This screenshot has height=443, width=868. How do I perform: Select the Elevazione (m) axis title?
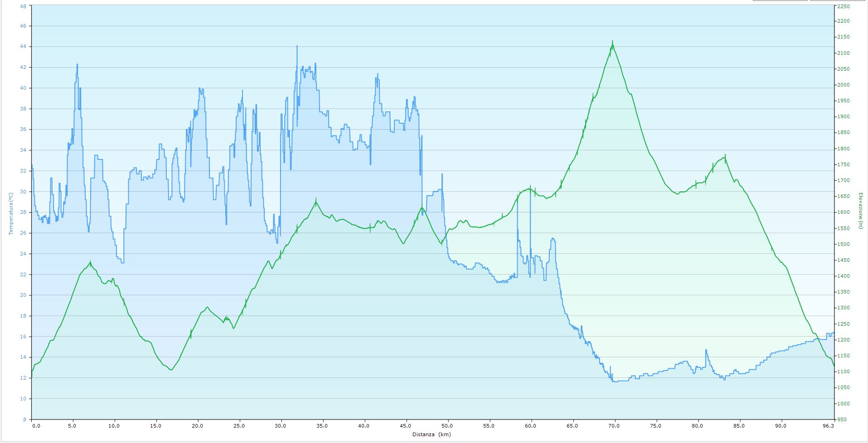point(860,211)
